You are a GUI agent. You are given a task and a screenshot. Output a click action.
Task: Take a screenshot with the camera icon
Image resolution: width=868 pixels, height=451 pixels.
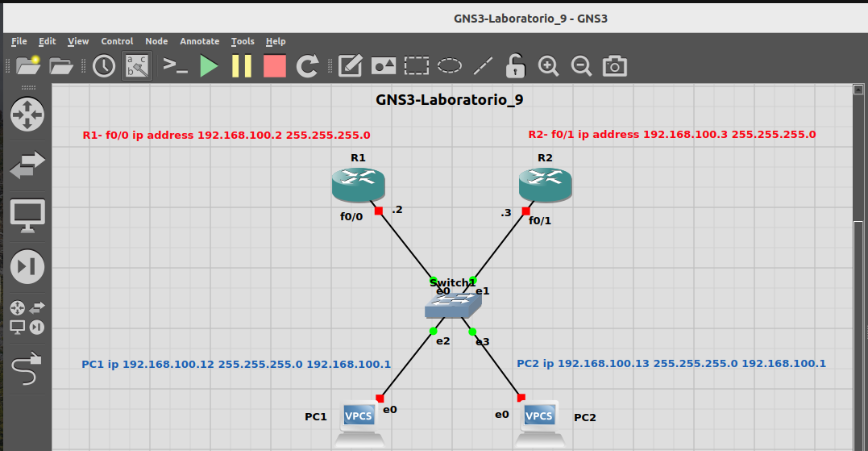click(x=614, y=66)
